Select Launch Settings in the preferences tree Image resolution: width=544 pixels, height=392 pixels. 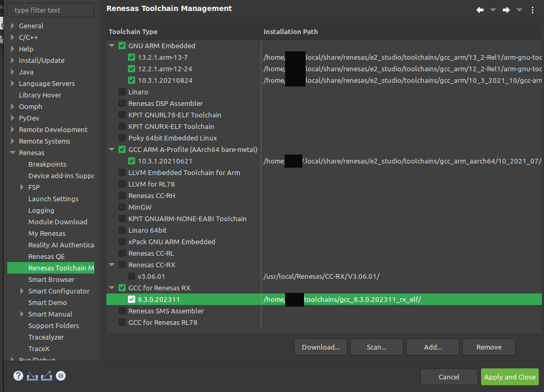point(53,199)
